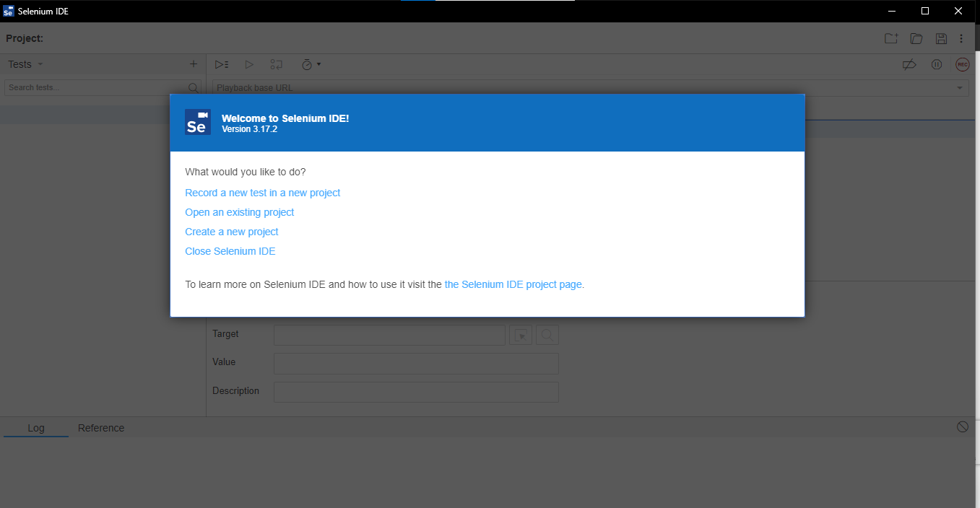Toggle the pause on exceptions icon

[937, 65]
